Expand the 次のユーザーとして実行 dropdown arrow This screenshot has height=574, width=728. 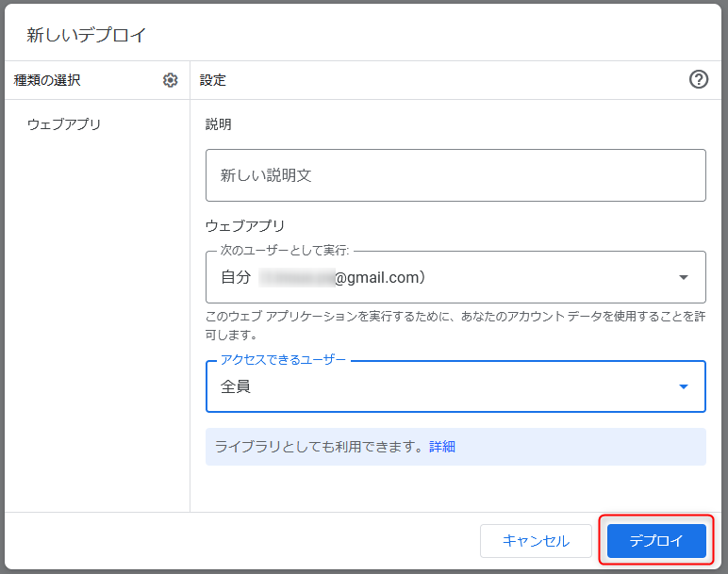(684, 277)
